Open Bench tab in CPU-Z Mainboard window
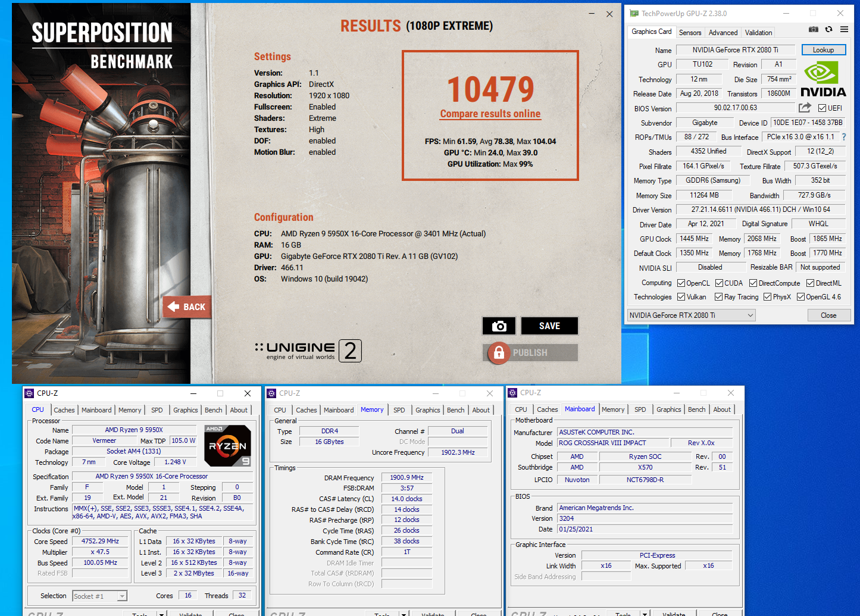Viewport: 860px width, 616px height. (x=696, y=409)
